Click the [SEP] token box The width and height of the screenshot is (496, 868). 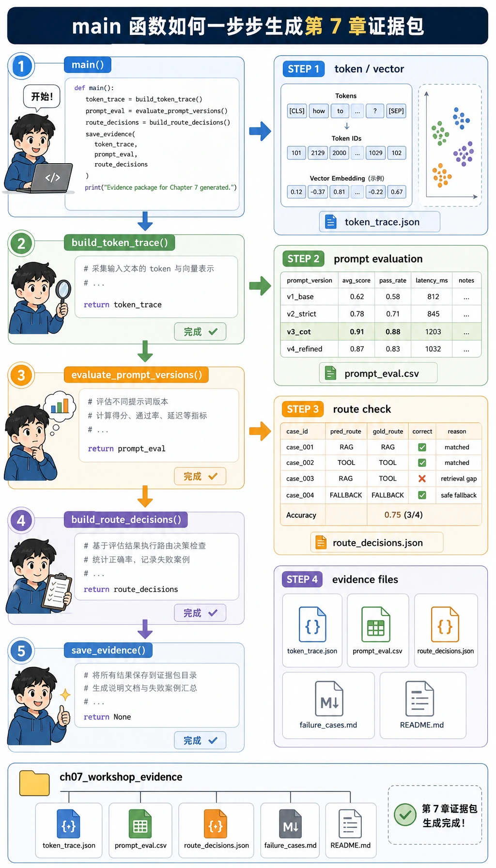pyautogui.click(x=396, y=111)
